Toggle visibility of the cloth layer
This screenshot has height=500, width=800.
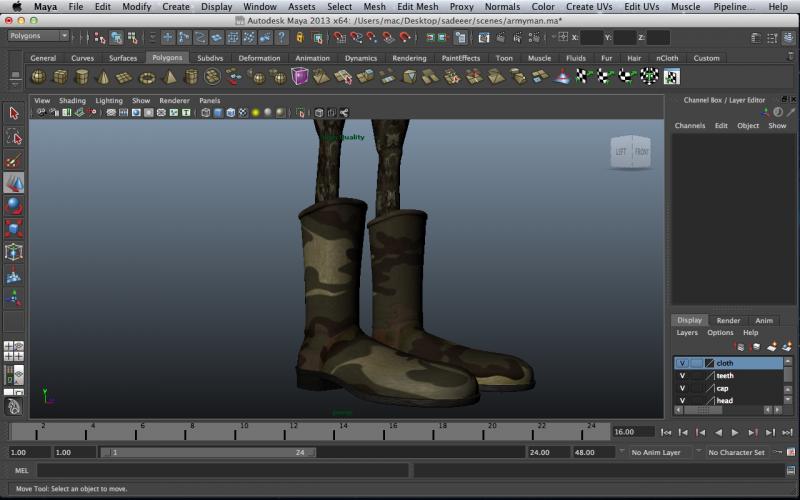point(682,363)
